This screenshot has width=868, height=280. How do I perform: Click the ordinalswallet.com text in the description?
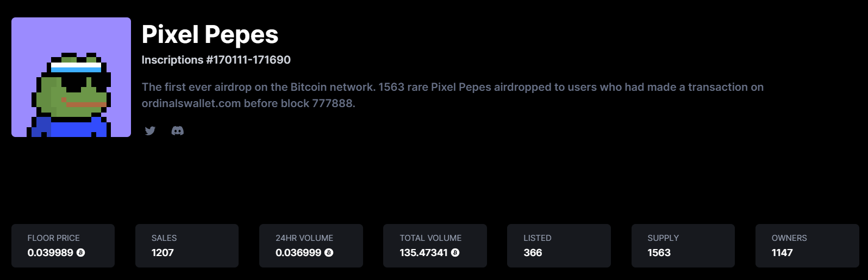(x=191, y=103)
